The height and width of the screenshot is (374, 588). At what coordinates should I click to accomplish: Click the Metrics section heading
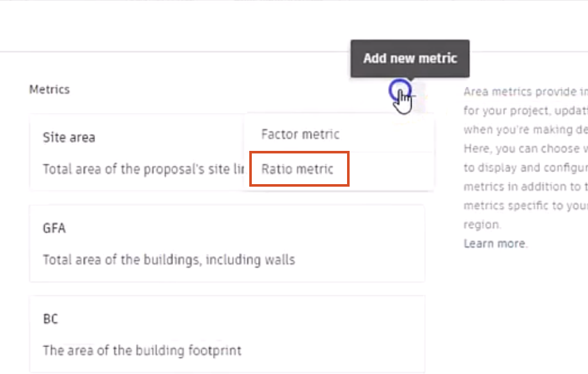coord(49,90)
